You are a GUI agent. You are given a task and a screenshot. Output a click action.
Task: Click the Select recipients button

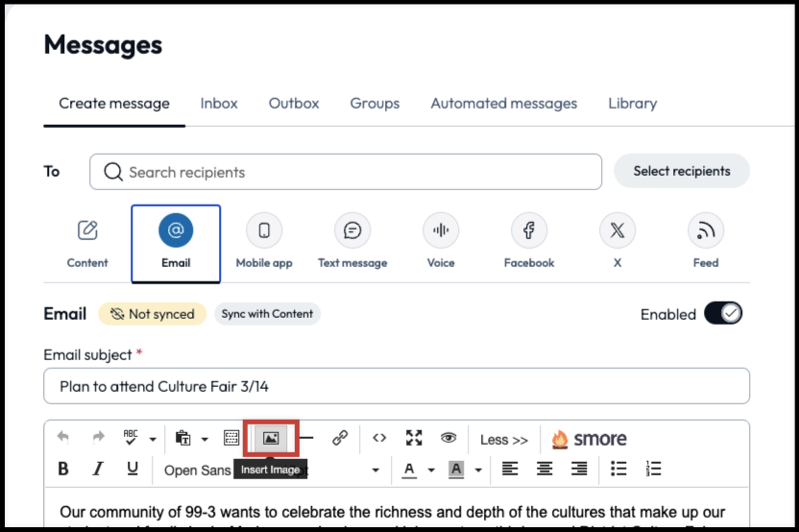[x=682, y=171]
